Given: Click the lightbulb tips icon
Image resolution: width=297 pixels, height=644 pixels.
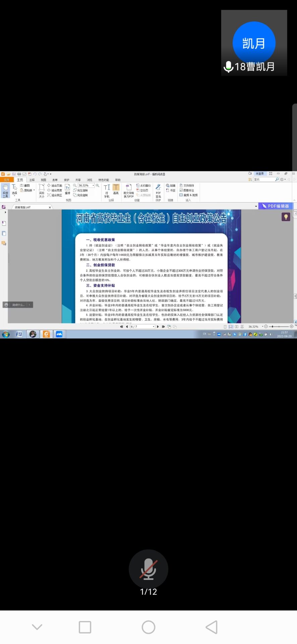Looking at the screenshot, I should 286,217.
